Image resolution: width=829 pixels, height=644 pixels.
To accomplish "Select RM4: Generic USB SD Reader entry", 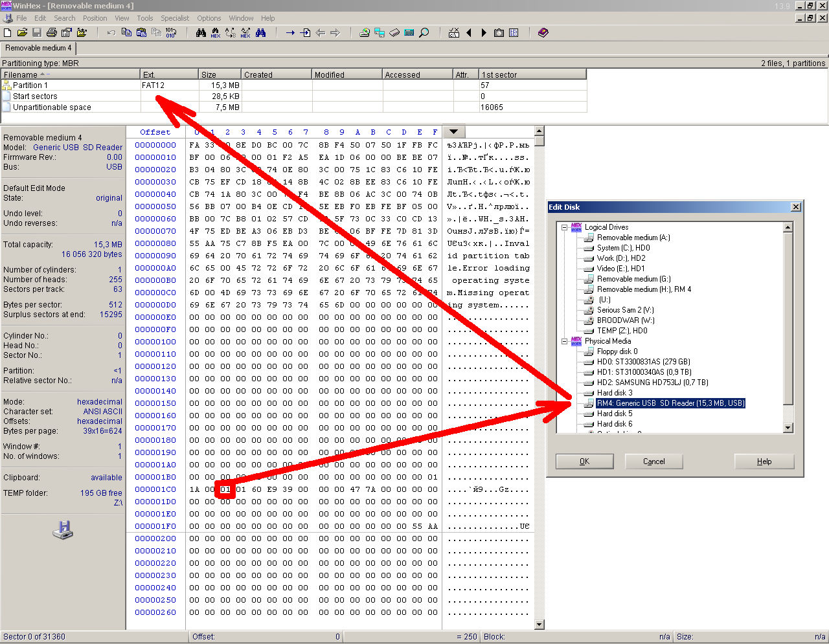I will click(x=670, y=403).
